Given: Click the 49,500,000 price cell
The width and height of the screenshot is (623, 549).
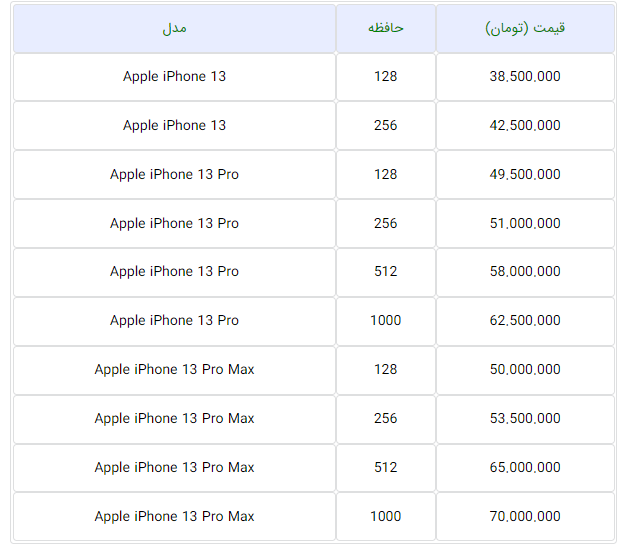Looking at the screenshot, I should pos(525,175).
